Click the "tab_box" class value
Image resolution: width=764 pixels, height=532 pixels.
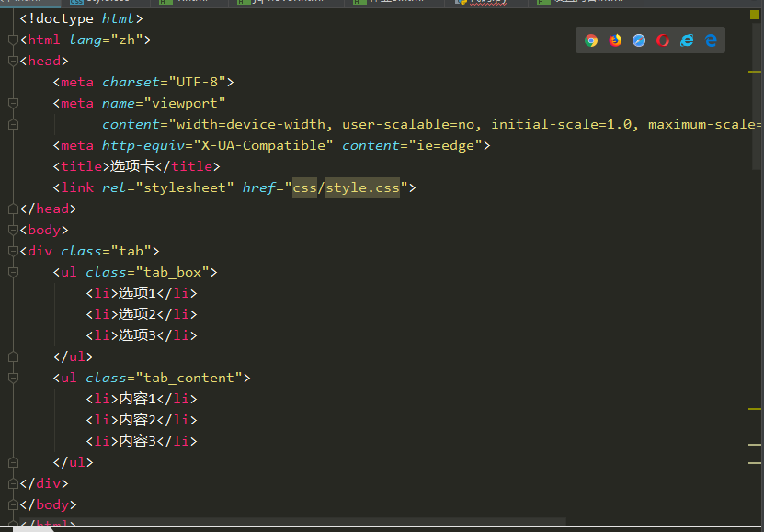tap(173, 272)
